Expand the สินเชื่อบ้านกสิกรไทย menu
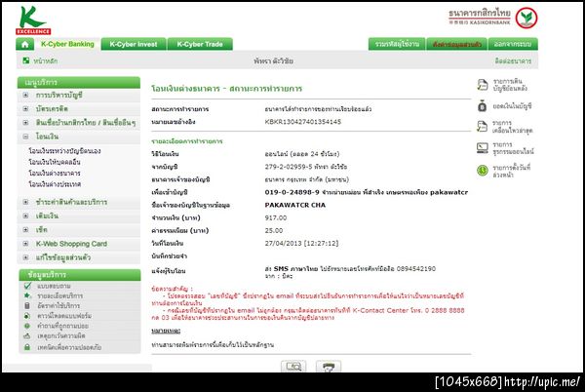Image resolution: width=585 pixels, height=392 pixels. click(x=25, y=123)
